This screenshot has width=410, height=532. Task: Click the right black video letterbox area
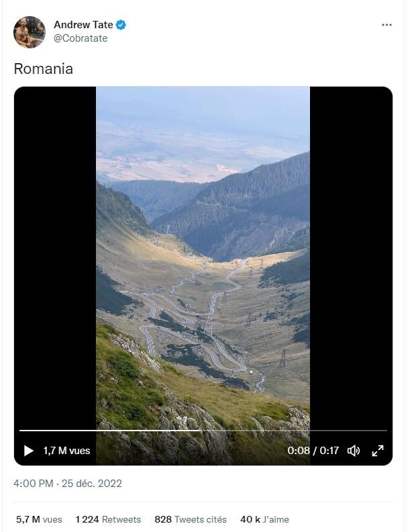(351, 258)
